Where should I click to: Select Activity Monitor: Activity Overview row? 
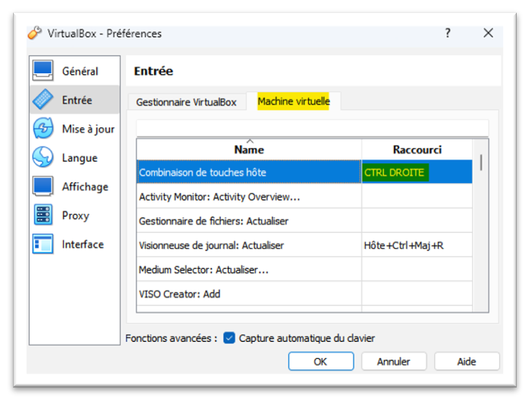pyautogui.click(x=305, y=196)
